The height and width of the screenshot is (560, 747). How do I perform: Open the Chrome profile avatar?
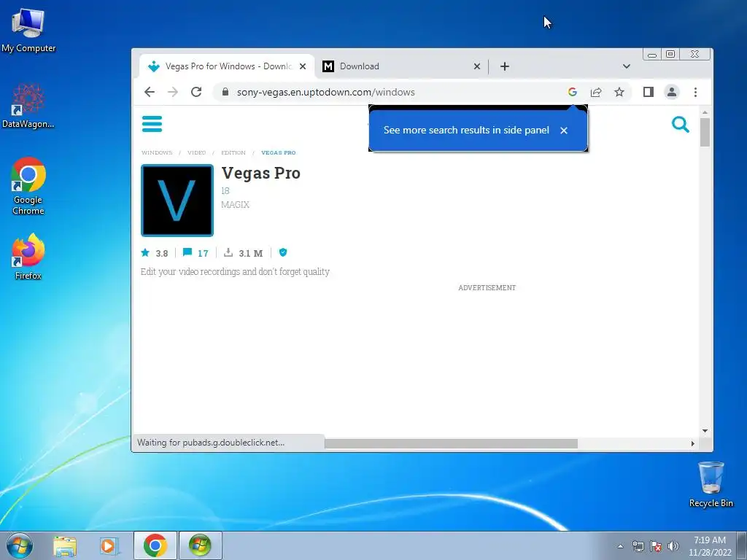(x=672, y=92)
